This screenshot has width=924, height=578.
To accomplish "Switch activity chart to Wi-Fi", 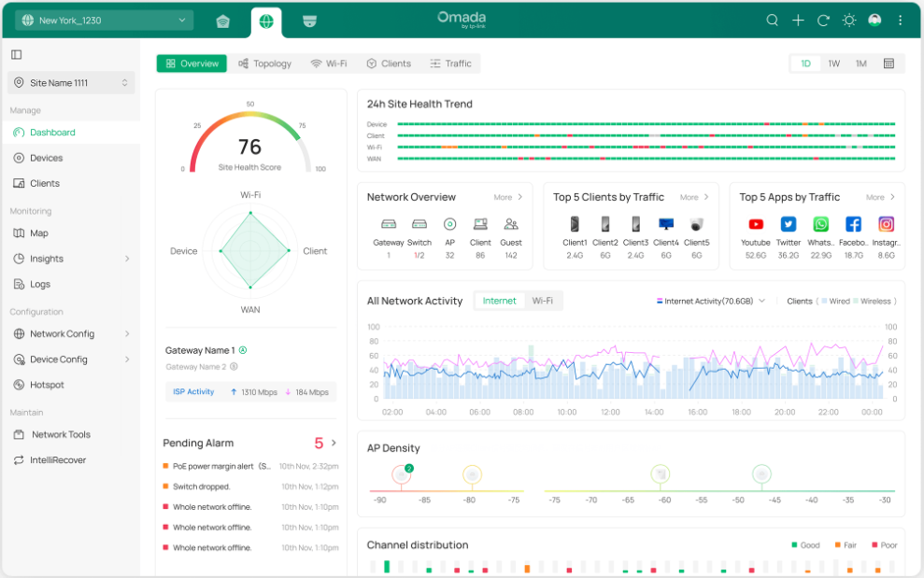I will click(542, 301).
